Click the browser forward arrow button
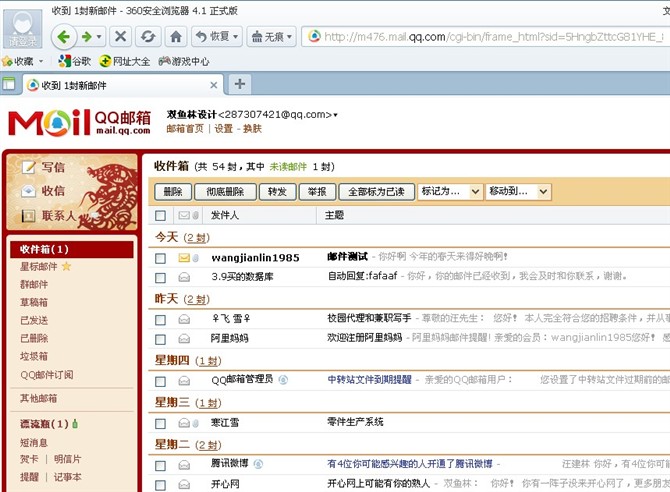Image resolution: width=670 pixels, height=492 pixels. pos(87,37)
